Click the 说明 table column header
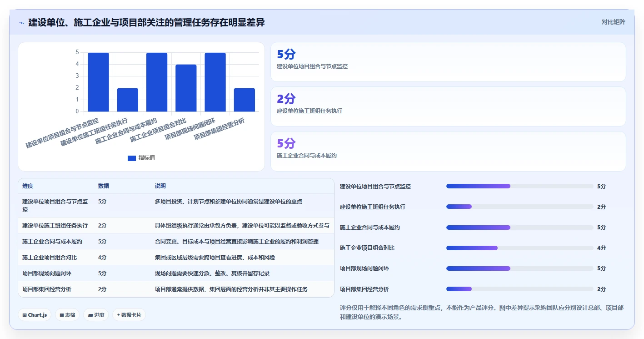 pyautogui.click(x=160, y=186)
